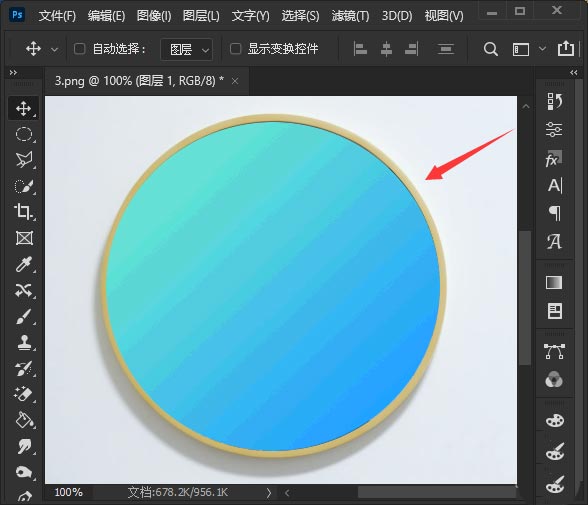Select the Frame tool
588x505 pixels.
(x=24, y=238)
